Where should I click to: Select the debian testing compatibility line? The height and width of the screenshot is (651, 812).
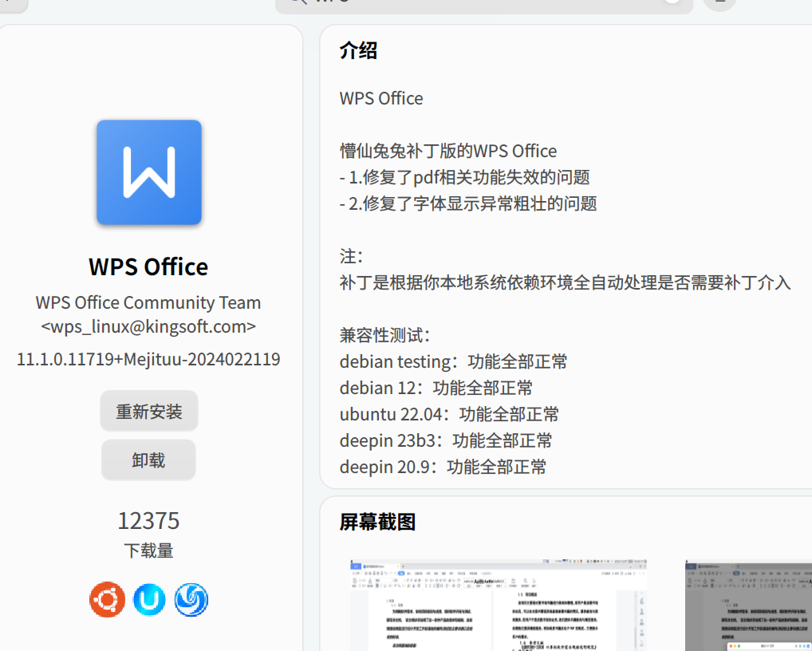click(x=454, y=361)
